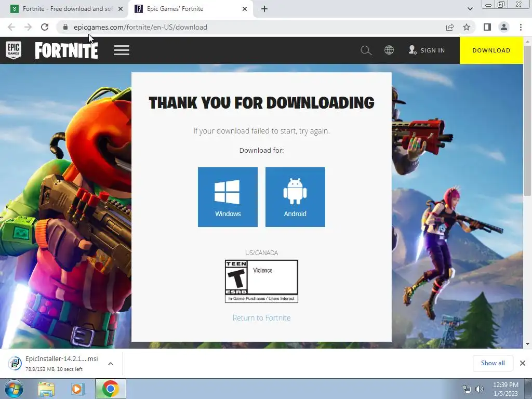This screenshot has height=399, width=532.
Task: Click the 'Download for:' label
Action: point(262,150)
